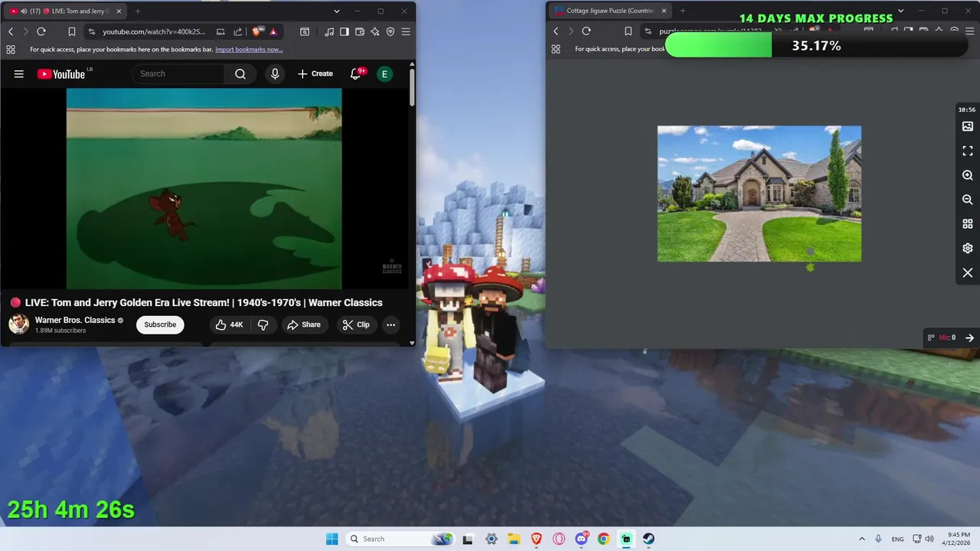Go back in YouTube browser window
This screenshot has width=980, height=551.
pos(11,31)
